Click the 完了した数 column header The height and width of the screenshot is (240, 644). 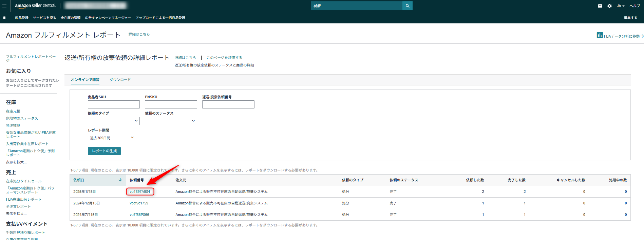(517, 180)
